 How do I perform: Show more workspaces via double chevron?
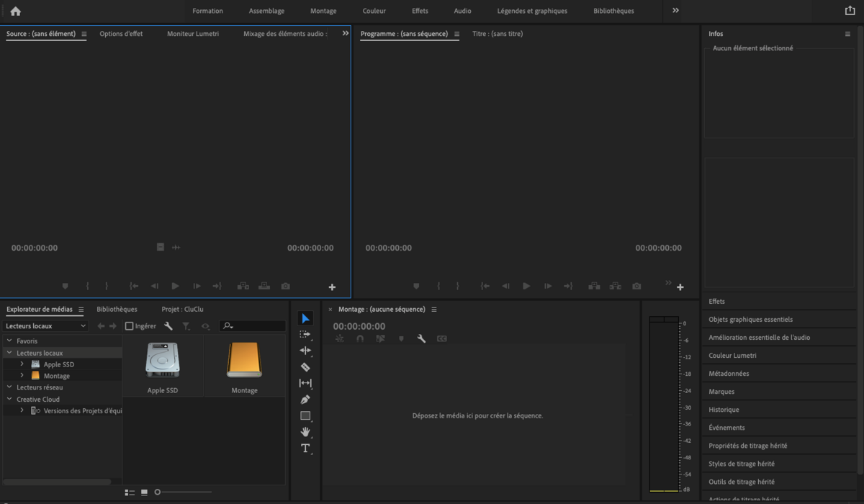pyautogui.click(x=675, y=11)
